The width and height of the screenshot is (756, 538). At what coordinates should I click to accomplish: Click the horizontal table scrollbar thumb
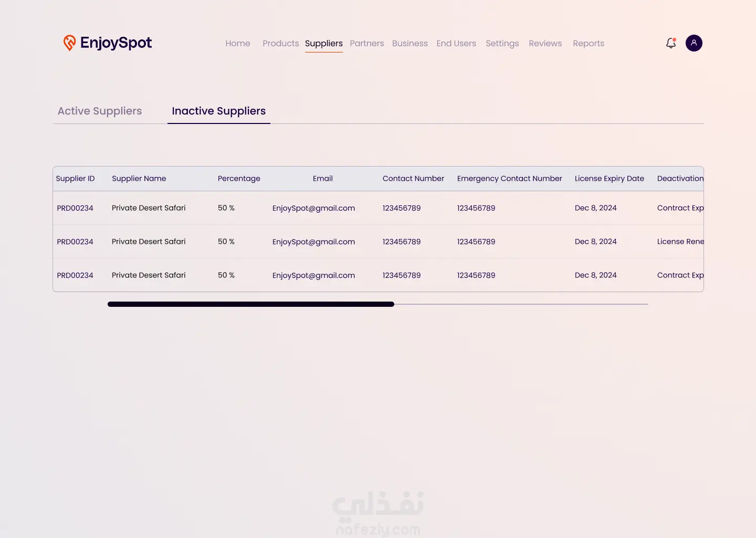pos(251,304)
